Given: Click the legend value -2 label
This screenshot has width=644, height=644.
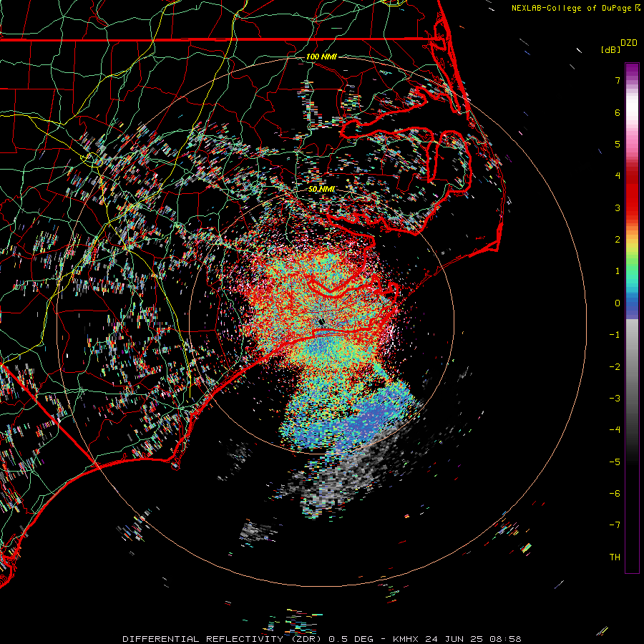Looking at the screenshot, I should [x=615, y=367].
